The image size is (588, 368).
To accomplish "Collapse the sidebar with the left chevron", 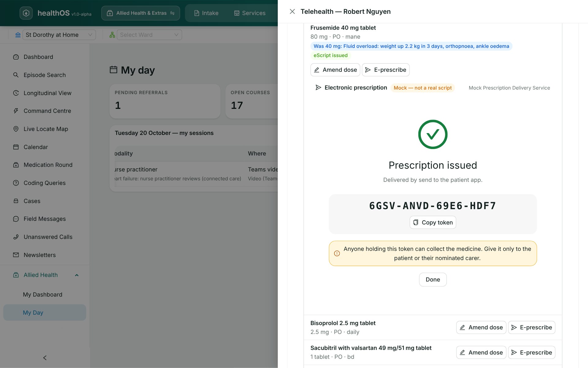I will click(x=45, y=358).
